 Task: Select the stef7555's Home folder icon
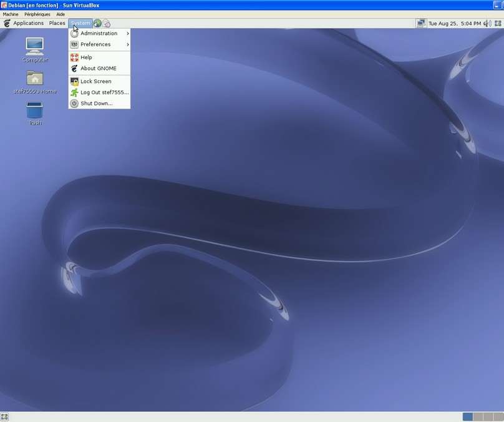[35, 82]
